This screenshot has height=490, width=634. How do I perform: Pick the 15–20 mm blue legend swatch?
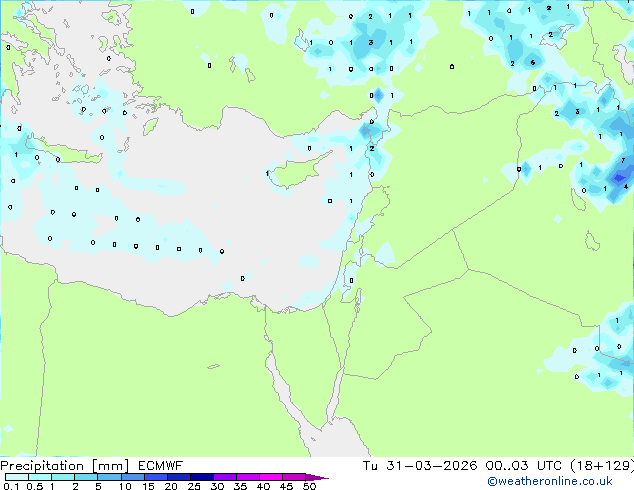(155, 477)
